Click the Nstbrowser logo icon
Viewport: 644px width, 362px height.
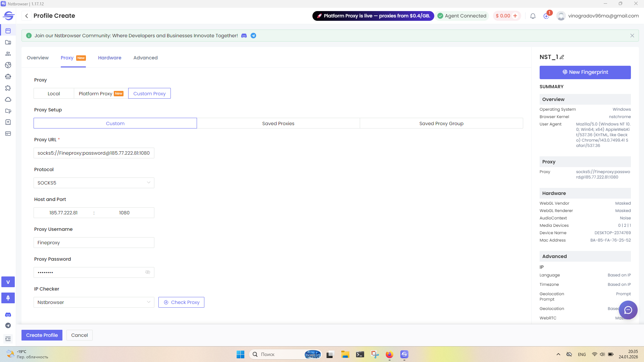tap(8, 16)
